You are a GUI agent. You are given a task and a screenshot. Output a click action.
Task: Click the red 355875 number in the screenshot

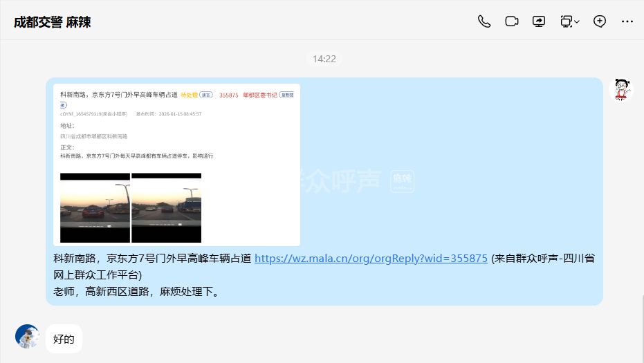click(228, 95)
